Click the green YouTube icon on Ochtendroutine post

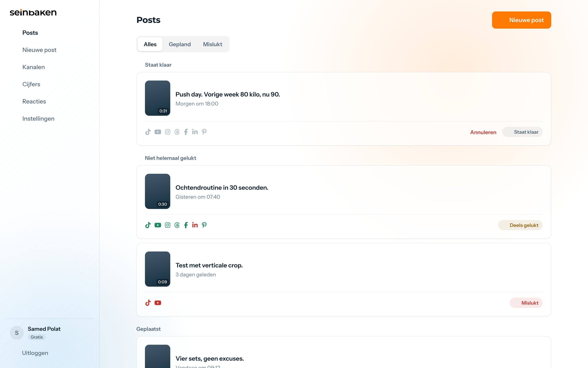(x=158, y=225)
